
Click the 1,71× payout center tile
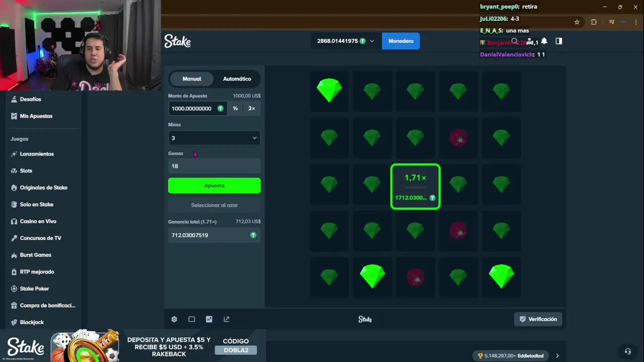click(x=416, y=186)
